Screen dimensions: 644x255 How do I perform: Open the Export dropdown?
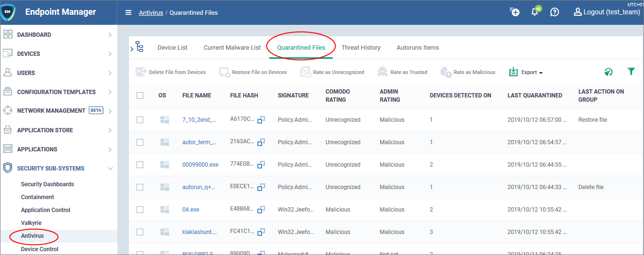(x=526, y=72)
